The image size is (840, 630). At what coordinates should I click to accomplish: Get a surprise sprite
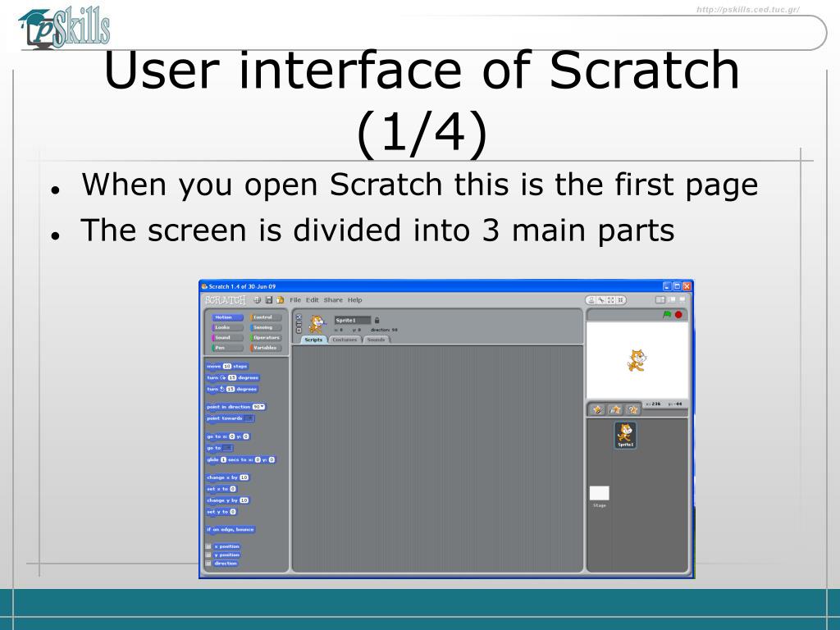coord(633,410)
